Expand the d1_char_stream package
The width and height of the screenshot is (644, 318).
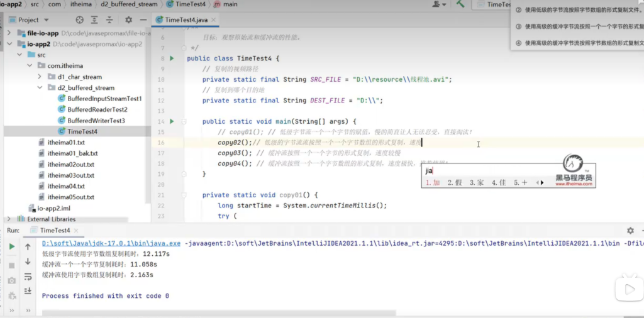(x=40, y=77)
